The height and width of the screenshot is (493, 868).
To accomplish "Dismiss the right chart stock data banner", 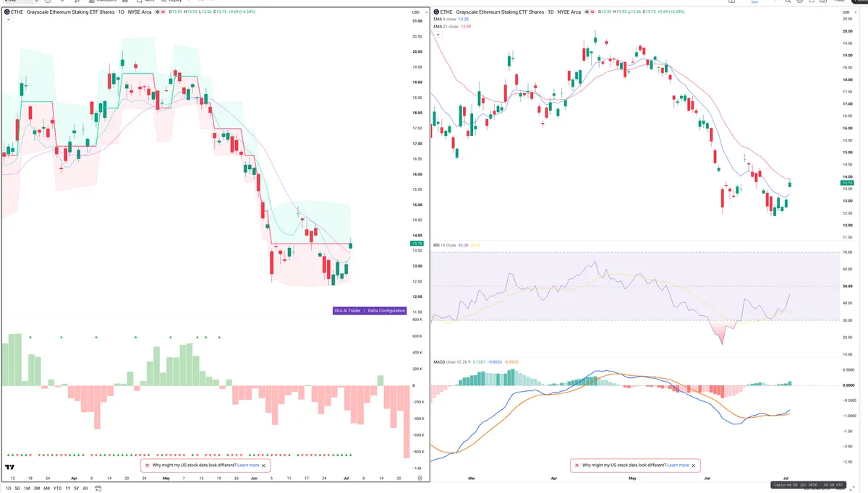I will point(694,466).
